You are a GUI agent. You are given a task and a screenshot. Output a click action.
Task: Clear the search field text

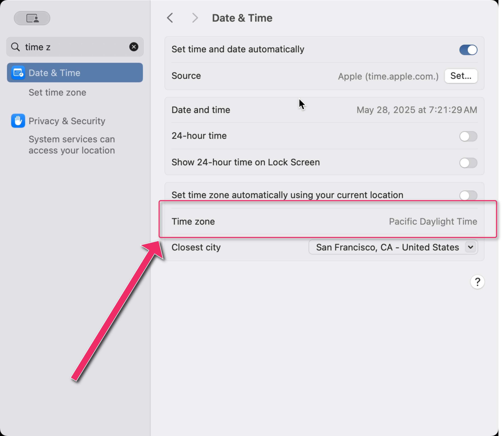(x=133, y=47)
